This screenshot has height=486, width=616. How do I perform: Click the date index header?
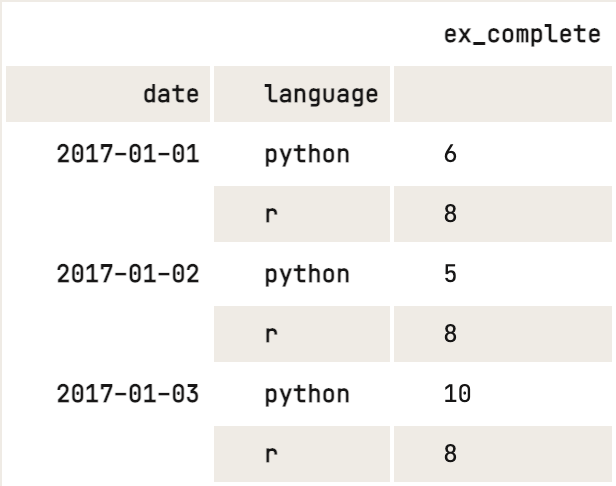(x=170, y=95)
